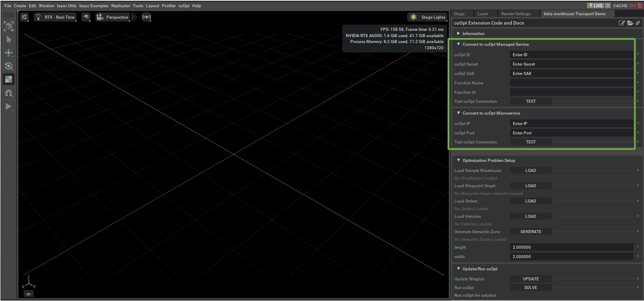Click the cuOpt SAK input field
The height and width of the screenshot is (301, 644).
[572, 74]
